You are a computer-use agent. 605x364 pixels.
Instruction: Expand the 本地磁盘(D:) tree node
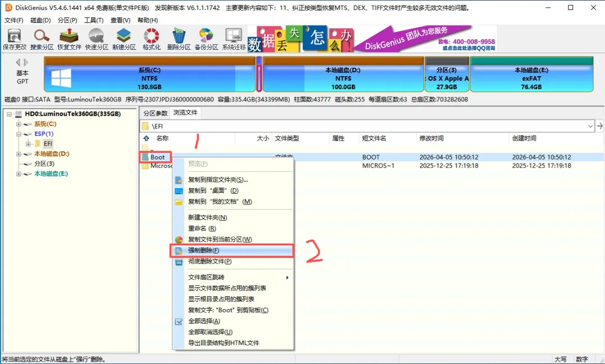[18, 154]
